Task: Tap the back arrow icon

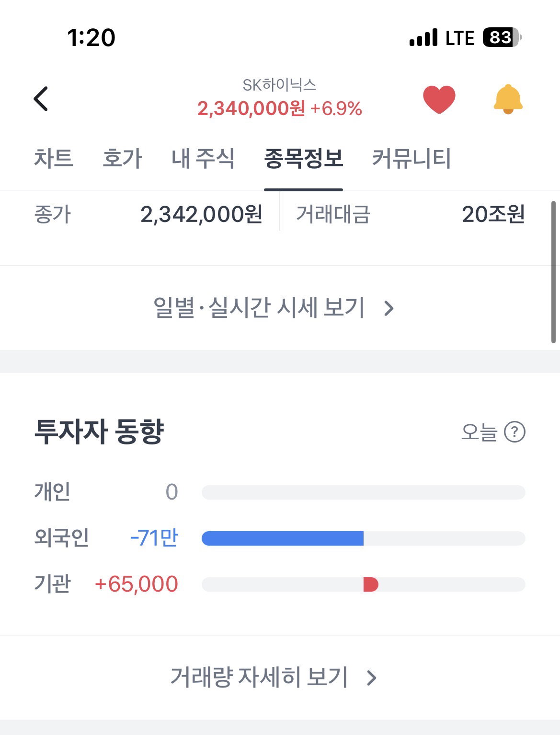Action: tap(41, 99)
